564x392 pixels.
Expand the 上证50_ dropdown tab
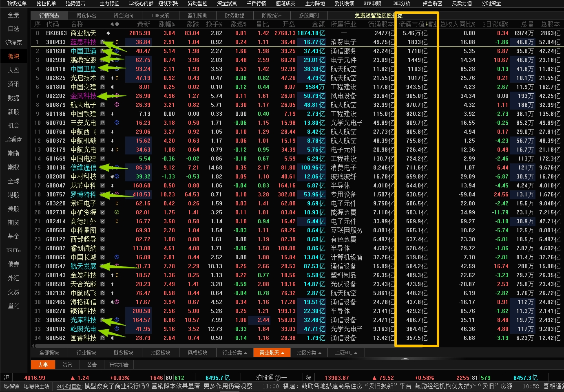(x=346, y=353)
